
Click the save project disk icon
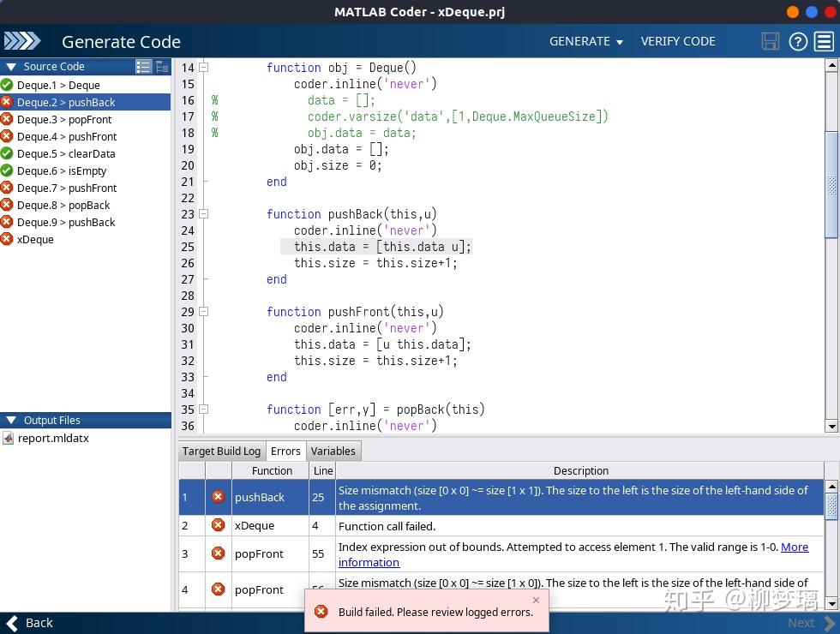(x=771, y=41)
